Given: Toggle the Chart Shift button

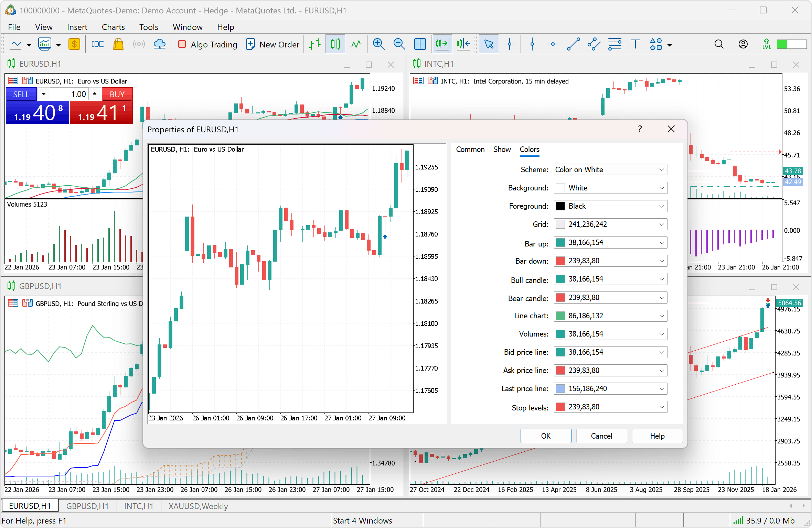Looking at the screenshot, I should 463,44.
